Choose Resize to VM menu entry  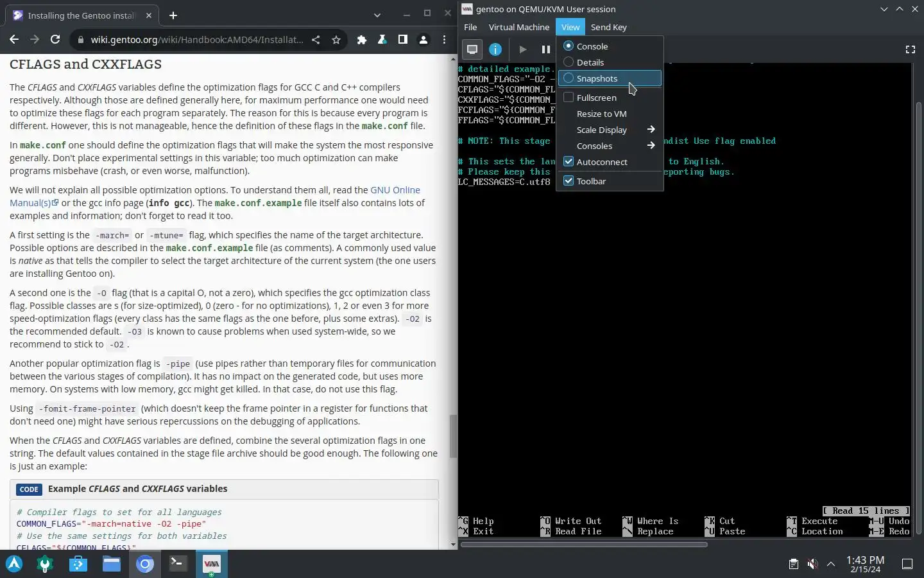610,114
